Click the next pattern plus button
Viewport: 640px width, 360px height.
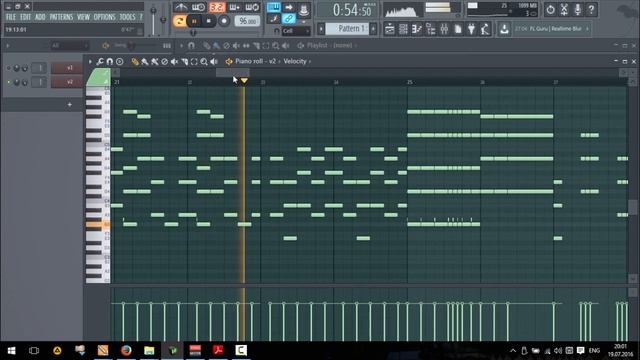[x=373, y=29]
